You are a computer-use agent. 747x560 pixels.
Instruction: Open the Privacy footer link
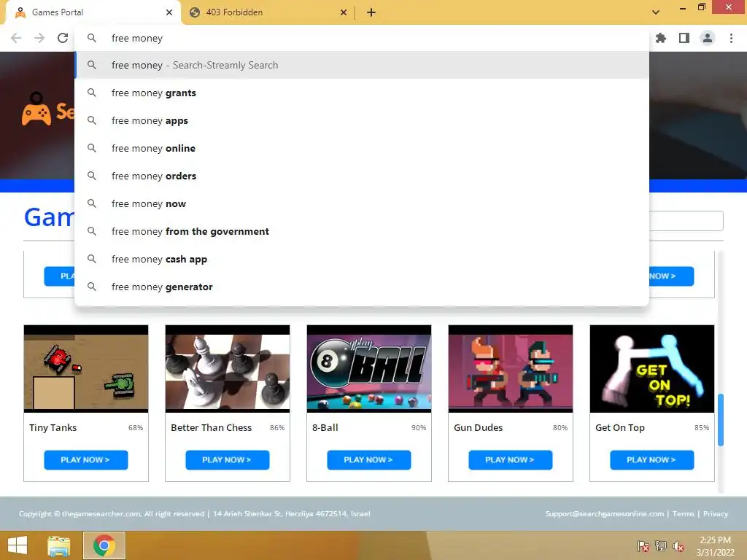(x=716, y=513)
